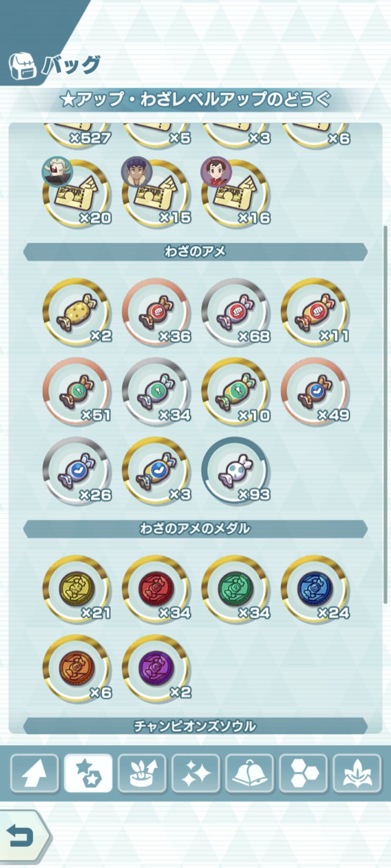The height and width of the screenshot is (868, 391).
Task: Switch to the lotus leaf items tab
Action: 357,773
